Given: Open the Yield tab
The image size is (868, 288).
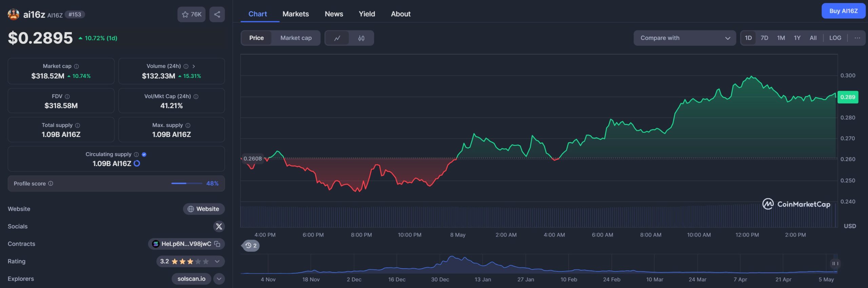Looking at the screenshot, I should tap(367, 14).
